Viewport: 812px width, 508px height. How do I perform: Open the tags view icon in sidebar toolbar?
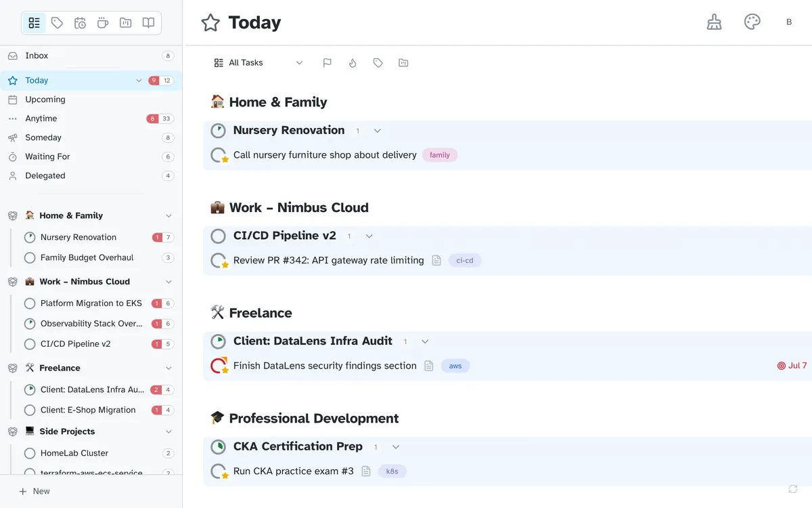click(x=58, y=23)
